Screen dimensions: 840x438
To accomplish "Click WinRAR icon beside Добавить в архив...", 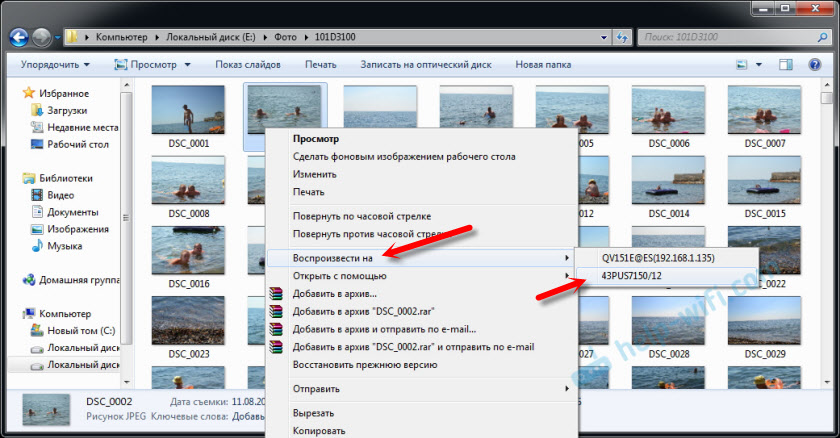I will (x=275, y=293).
